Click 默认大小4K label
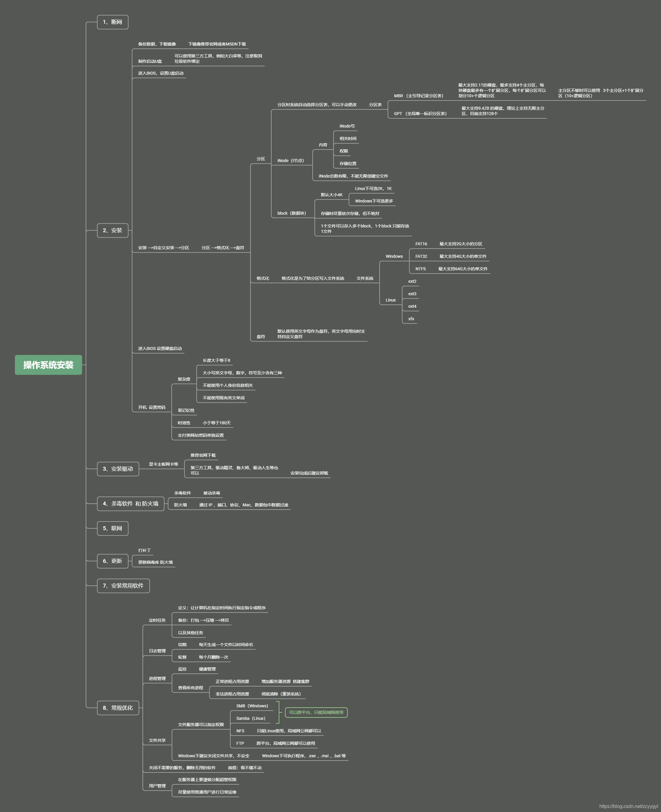The height and width of the screenshot is (812, 661). (x=331, y=195)
